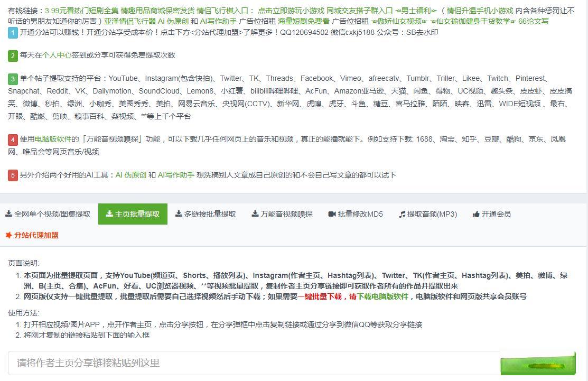Open the 个人中心 link in notice 2
The image size is (588, 381).
point(57,55)
